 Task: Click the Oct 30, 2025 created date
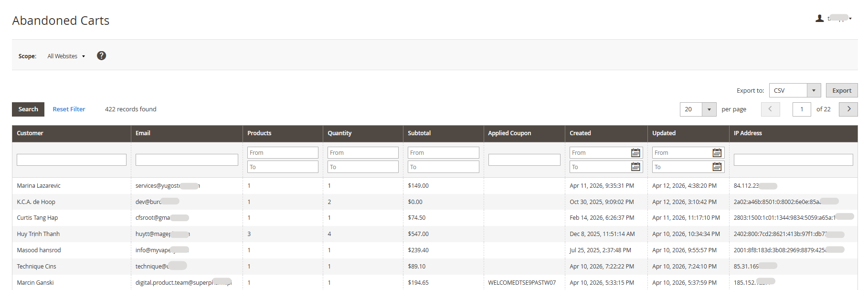click(602, 202)
